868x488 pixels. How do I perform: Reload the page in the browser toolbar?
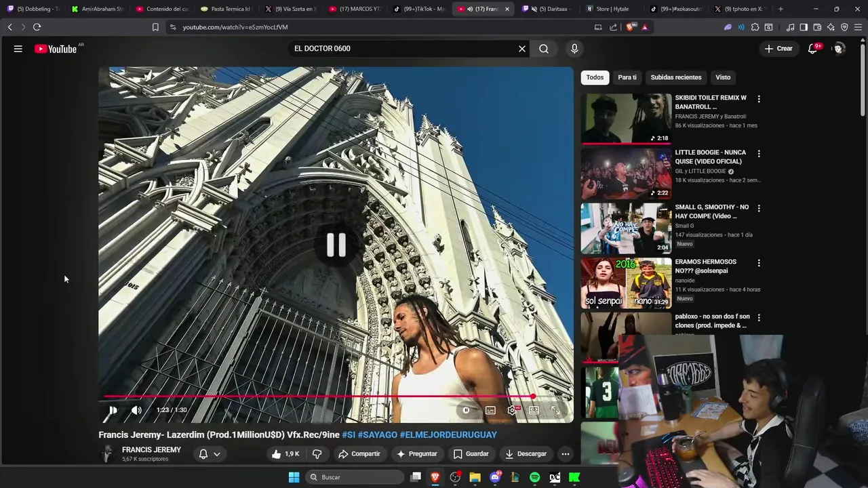37,27
